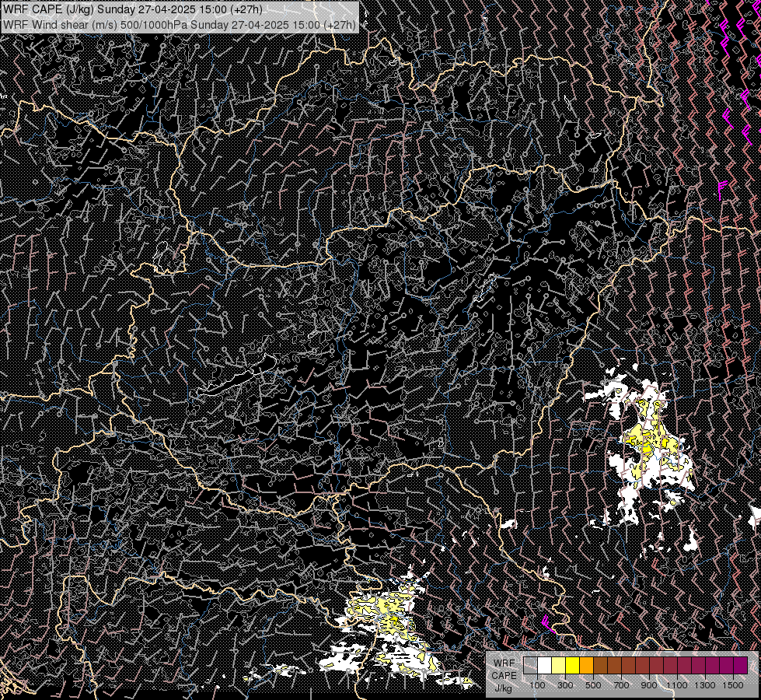Click the legend value 100

[538, 685]
